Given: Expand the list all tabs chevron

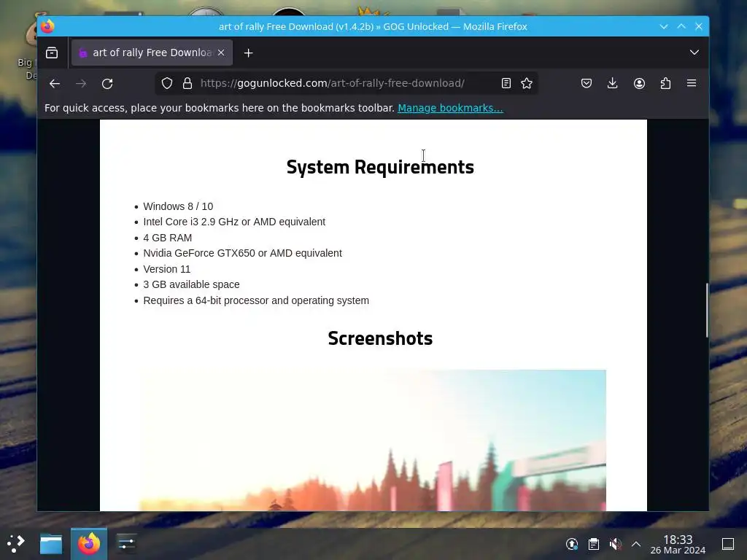Looking at the screenshot, I should [694, 52].
